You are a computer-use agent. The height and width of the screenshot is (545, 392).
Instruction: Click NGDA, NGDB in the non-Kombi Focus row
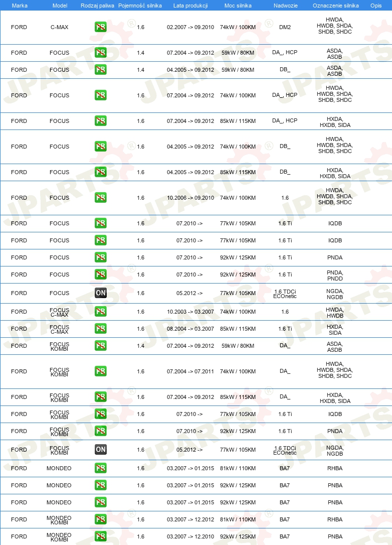(335, 294)
